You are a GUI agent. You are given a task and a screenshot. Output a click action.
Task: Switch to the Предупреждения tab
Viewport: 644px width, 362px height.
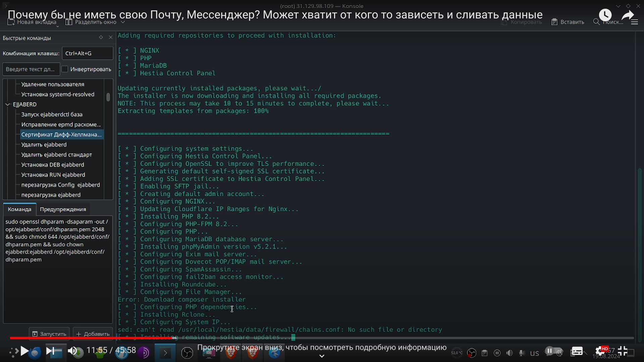63,209
